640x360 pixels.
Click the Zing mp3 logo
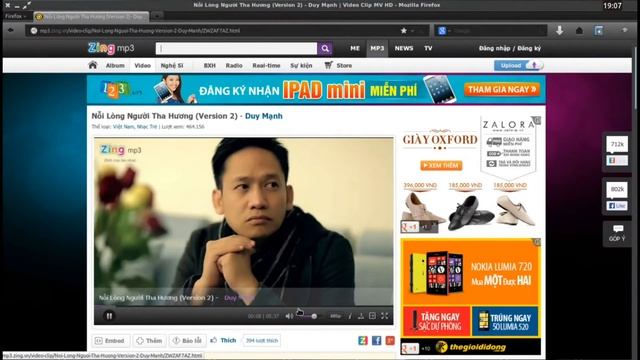point(111,48)
